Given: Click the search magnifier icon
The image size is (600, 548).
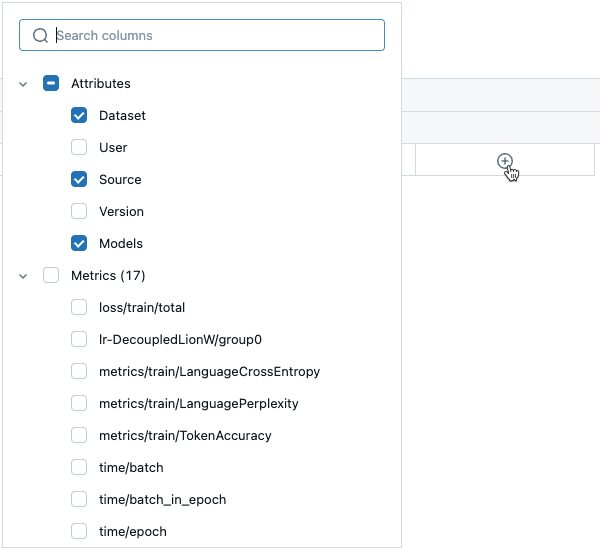Looking at the screenshot, I should pyautogui.click(x=40, y=35).
